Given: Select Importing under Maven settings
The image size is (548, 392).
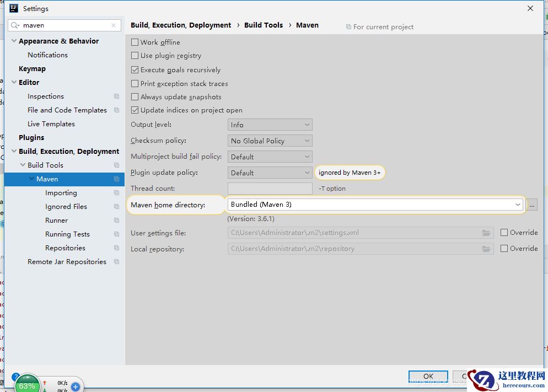Looking at the screenshot, I should tap(61, 193).
